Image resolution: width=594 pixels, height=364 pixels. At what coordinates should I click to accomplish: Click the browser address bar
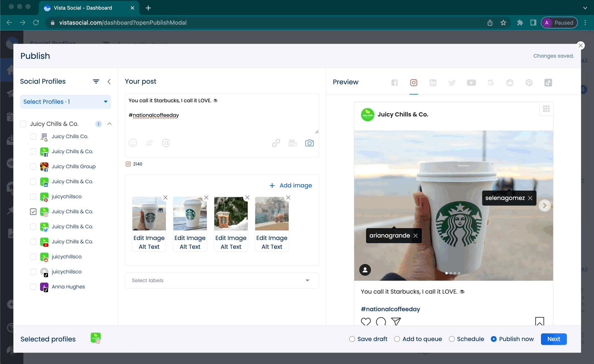coord(267,23)
